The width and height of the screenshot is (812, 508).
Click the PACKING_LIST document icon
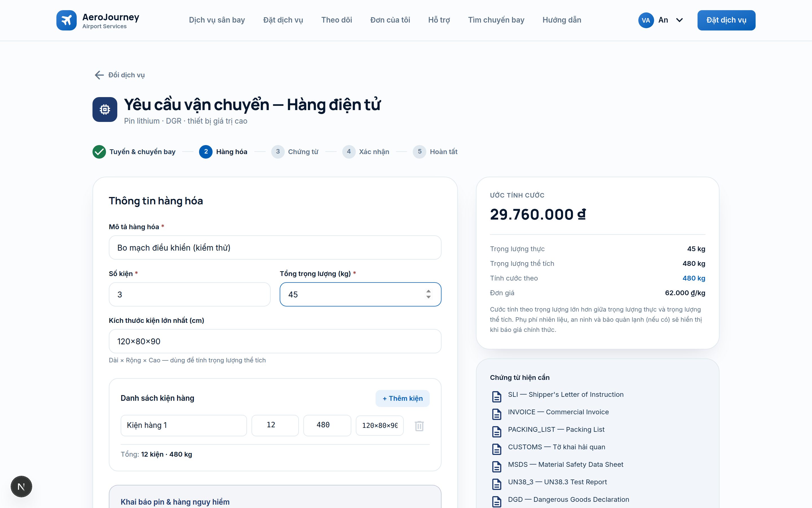(x=497, y=432)
